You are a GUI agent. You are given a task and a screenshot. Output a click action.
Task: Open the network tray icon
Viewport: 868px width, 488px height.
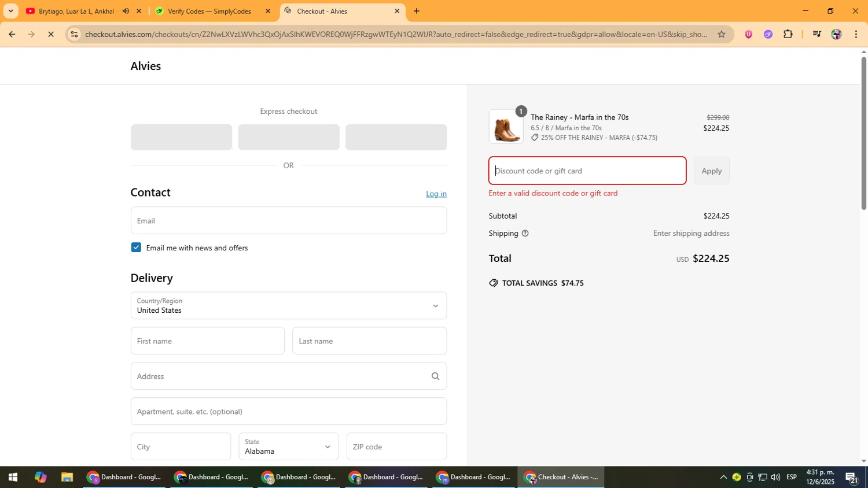[763, 477]
